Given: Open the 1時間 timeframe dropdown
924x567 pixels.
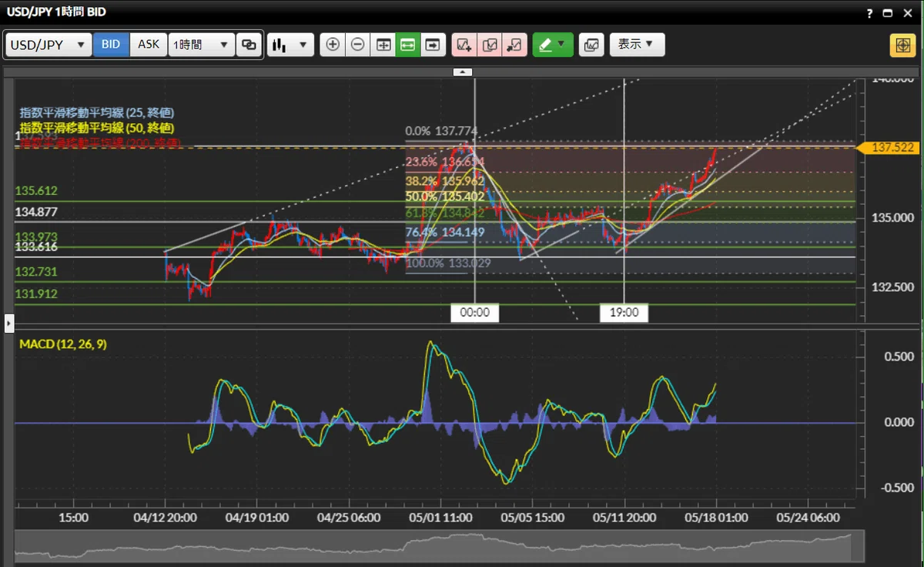Looking at the screenshot, I should pos(201,45).
